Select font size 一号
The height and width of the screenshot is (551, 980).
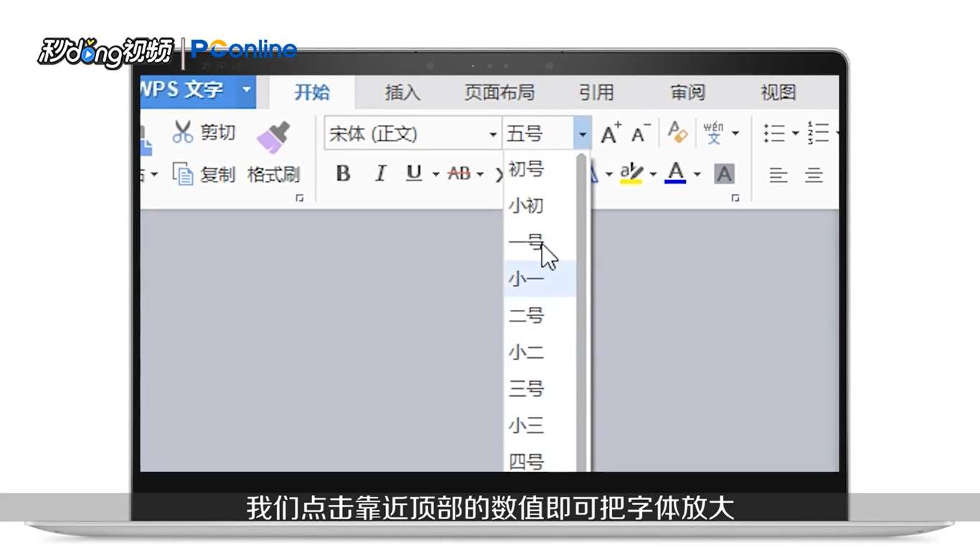[x=540, y=242]
